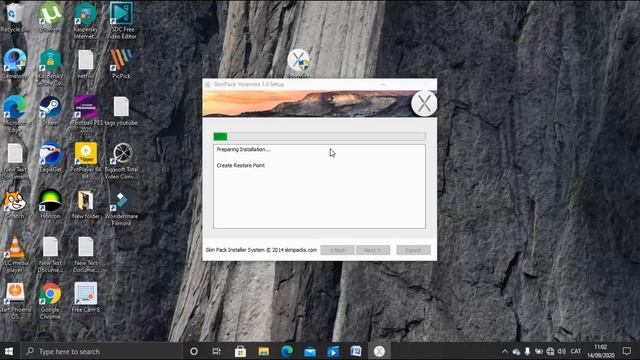Click the Skin Pack Installer System copyright text

(261, 250)
